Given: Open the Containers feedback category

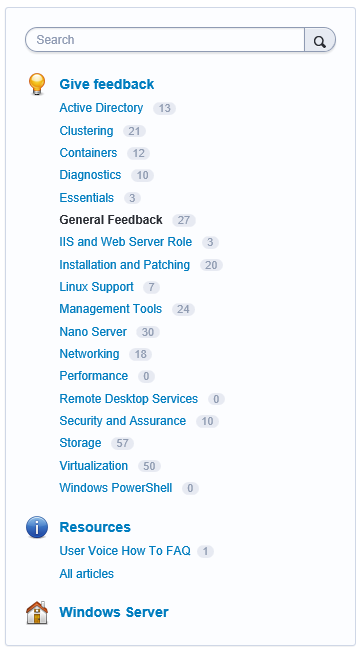Looking at the screenshot, I should [x=88, y=153].
